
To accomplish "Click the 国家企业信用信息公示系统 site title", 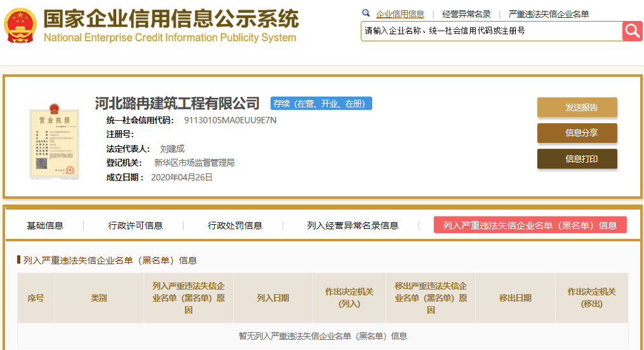I will click(x=171, y=19).
